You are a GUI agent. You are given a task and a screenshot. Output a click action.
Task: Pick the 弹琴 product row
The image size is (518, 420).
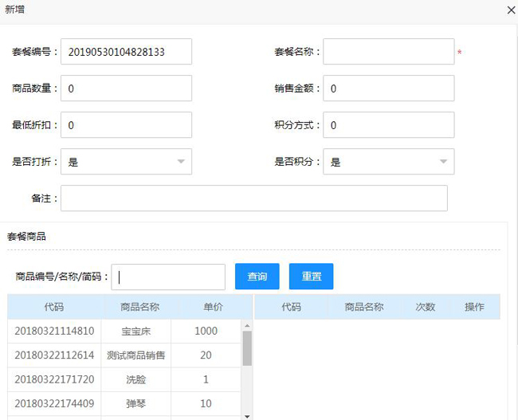point(139,403)
